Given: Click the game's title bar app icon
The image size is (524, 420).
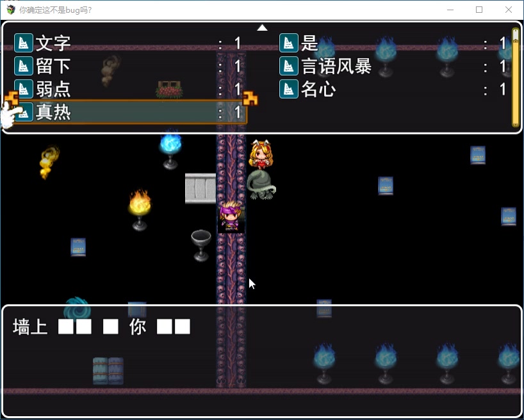Looking at the screenshot, I should 11,10.
